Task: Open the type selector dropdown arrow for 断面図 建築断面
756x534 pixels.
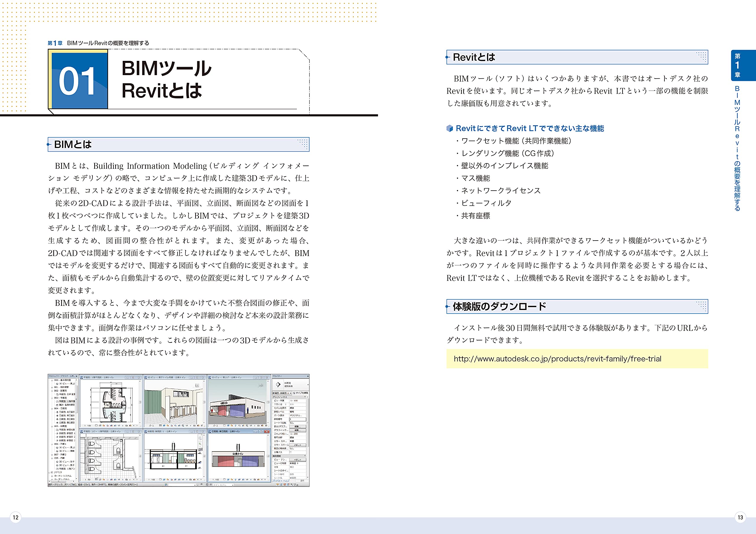Action: coord(308,385)
